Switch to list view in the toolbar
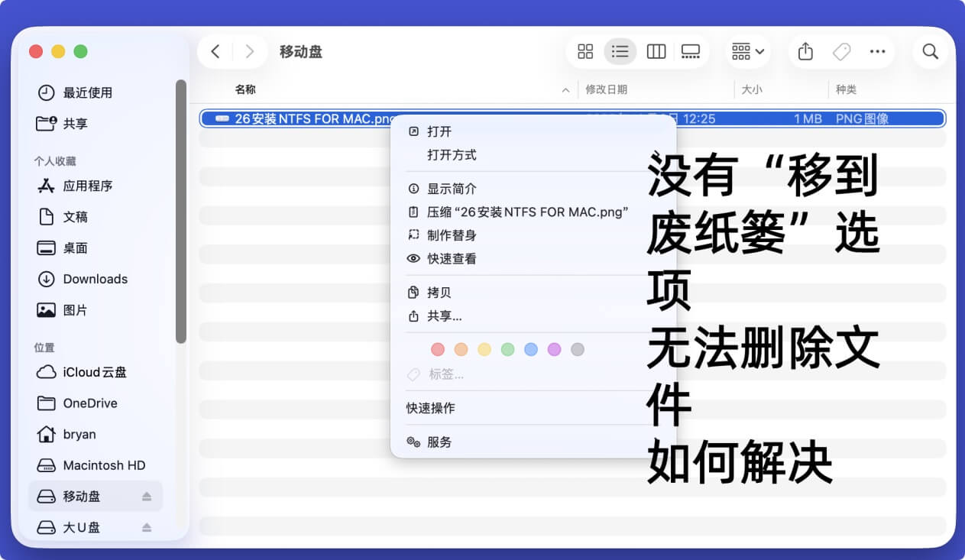The height and width of the screenshot is (560, 965). tap(620, 51)
